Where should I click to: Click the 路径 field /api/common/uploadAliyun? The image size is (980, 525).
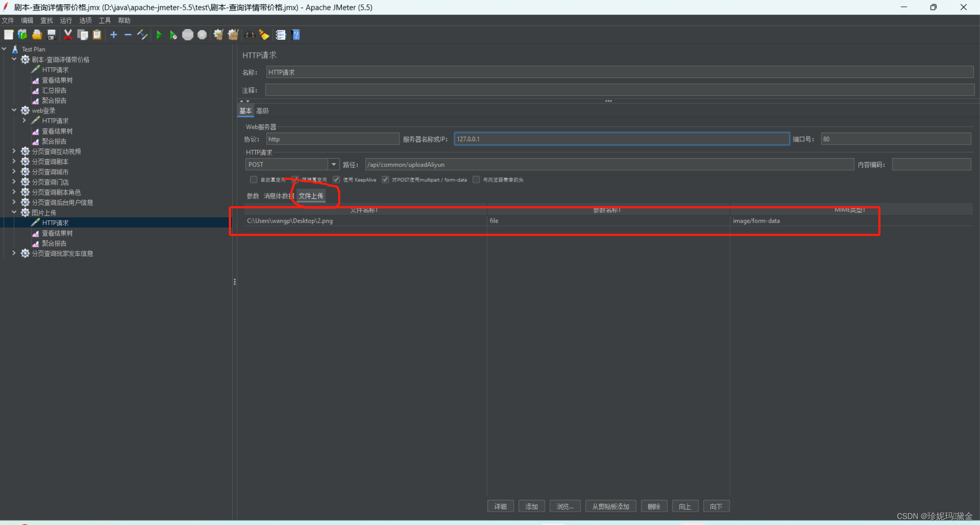click(x=609, y=165)
